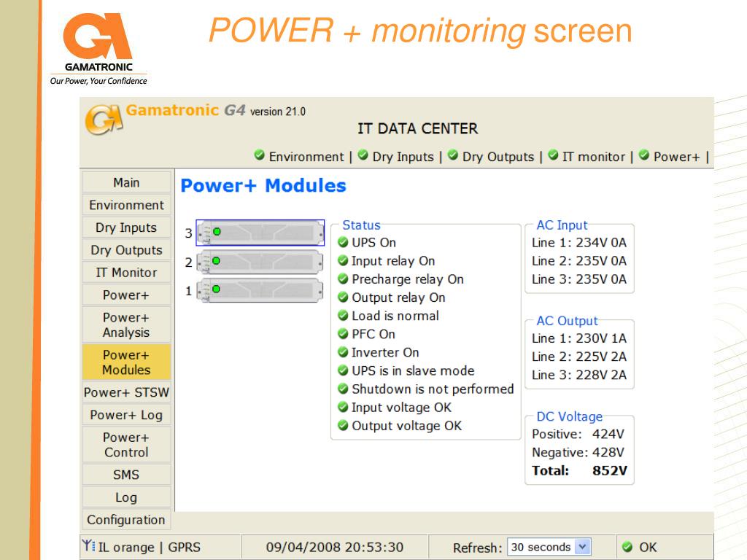Follow the Dry Inputs link in top status bar
Viewport: 747px width, 560px height.
[403, 157]
